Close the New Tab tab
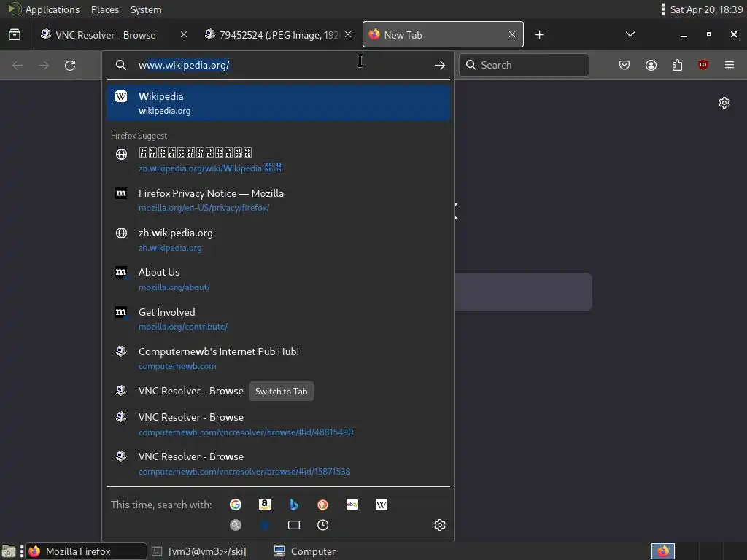Image resolution: width=747 pixels, height=560 pixels. point(511,35)
